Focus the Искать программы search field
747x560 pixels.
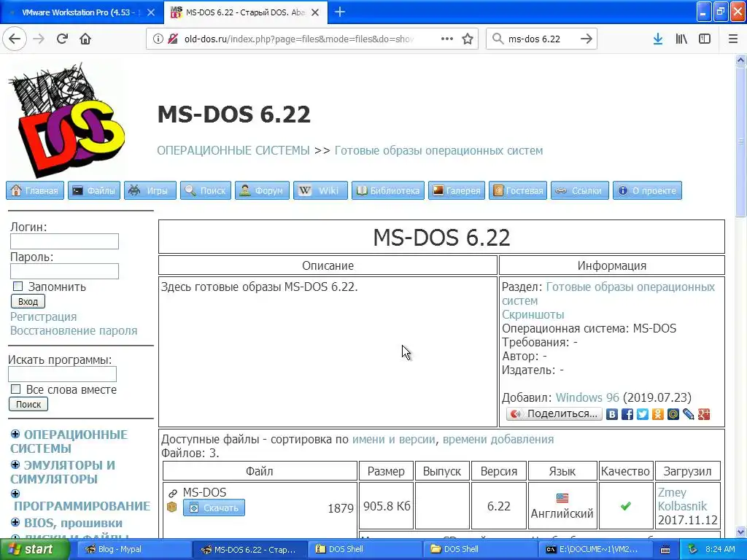pyautogui.click(x=62, y=374)
